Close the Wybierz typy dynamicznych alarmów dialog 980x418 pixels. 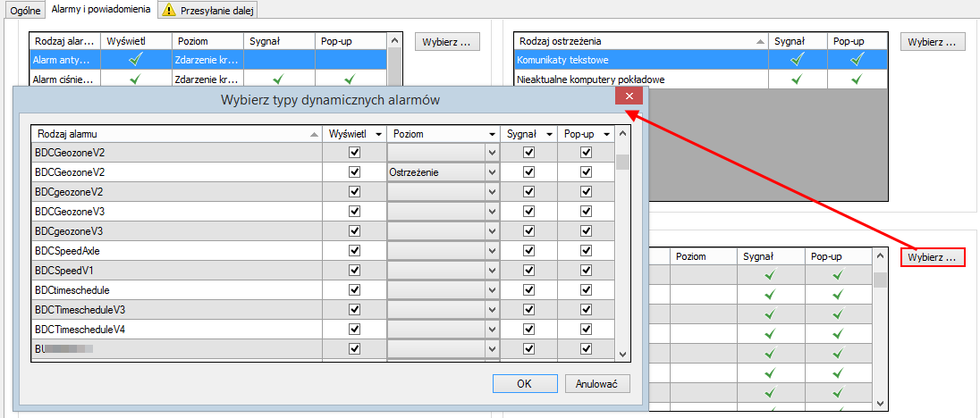point(629,96)
